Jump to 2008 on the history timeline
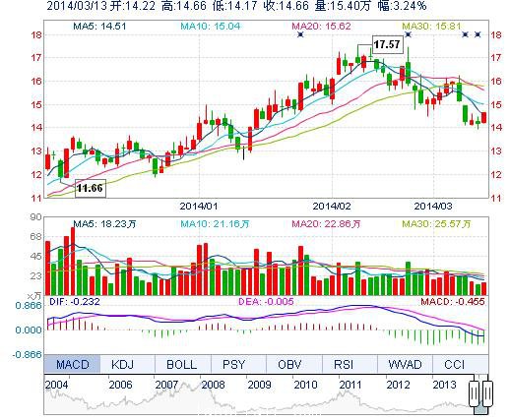This screenshot has height=420, width=509. click(213, 385)
